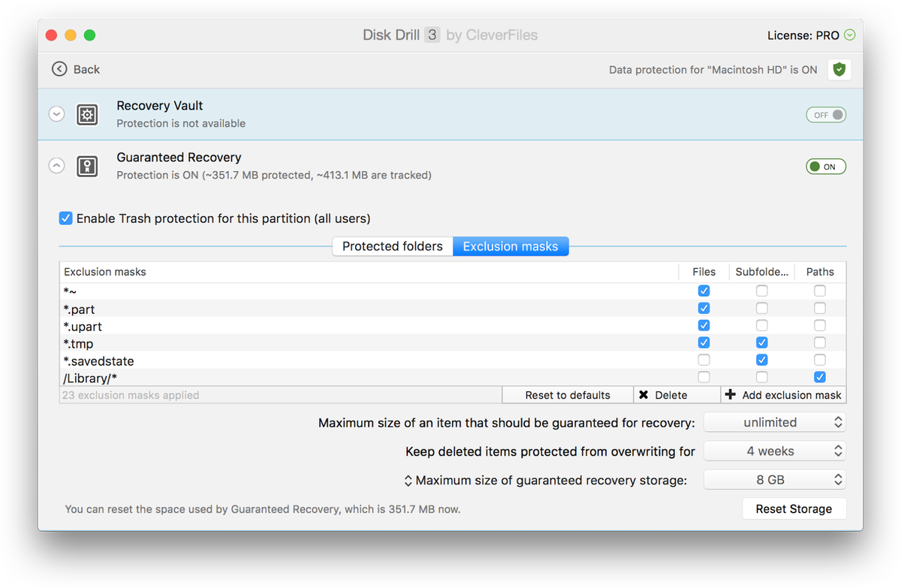Screen dimensions: 901x588
Task: Switch to the Protected folders tab
Action: pyautogui.click(x=393, y=246)
